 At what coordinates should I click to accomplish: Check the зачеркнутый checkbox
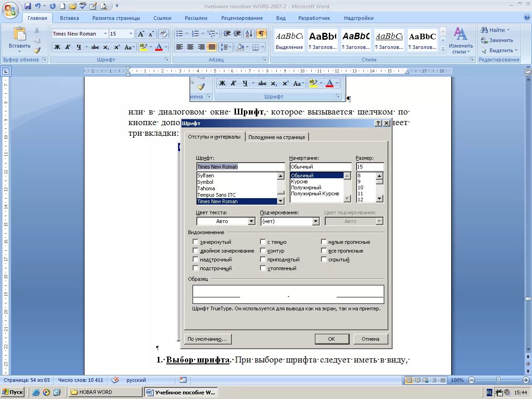coord(195,242)
